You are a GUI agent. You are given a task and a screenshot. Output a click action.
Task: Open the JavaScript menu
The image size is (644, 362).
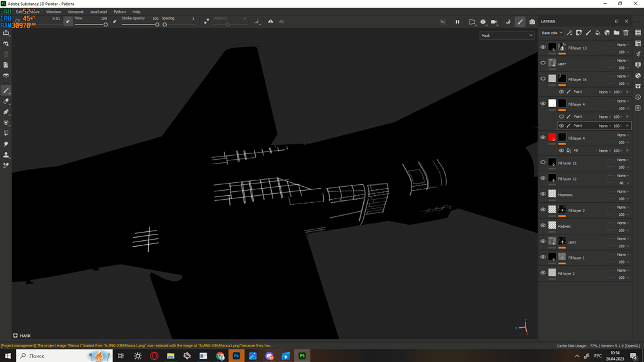click(98, 12)
